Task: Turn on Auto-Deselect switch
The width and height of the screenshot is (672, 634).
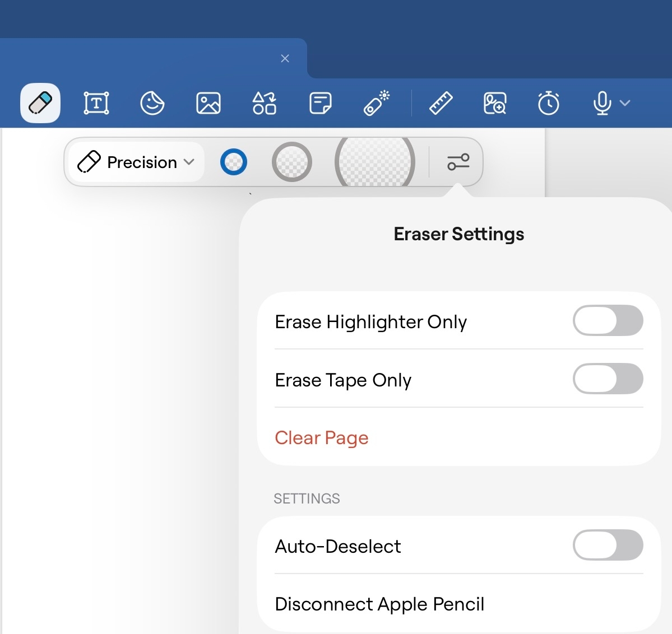Action: (x=608, y=545)
